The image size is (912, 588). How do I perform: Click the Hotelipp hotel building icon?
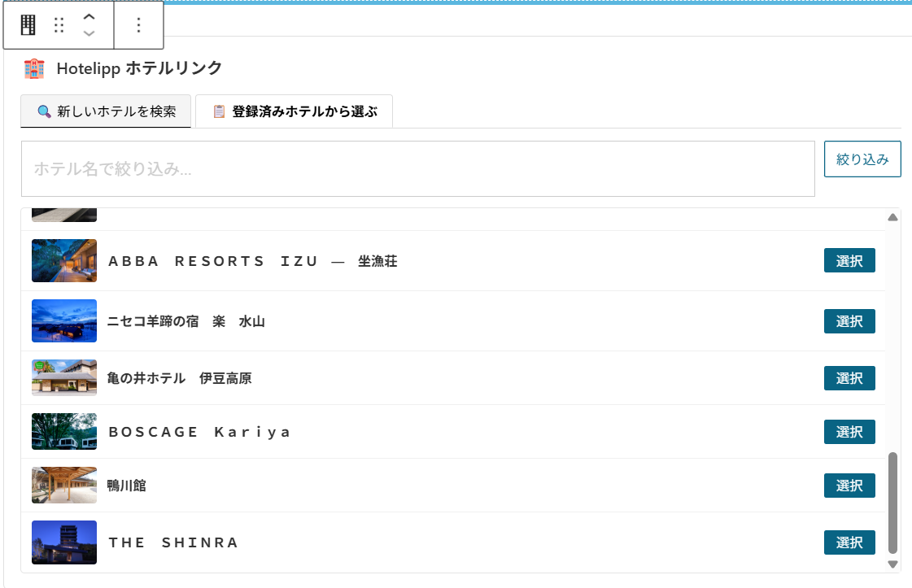pos(34,68)
